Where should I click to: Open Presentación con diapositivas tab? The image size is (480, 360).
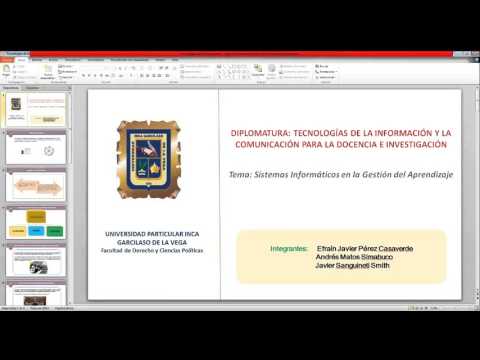pyautogui.click(x=130, y=60)
